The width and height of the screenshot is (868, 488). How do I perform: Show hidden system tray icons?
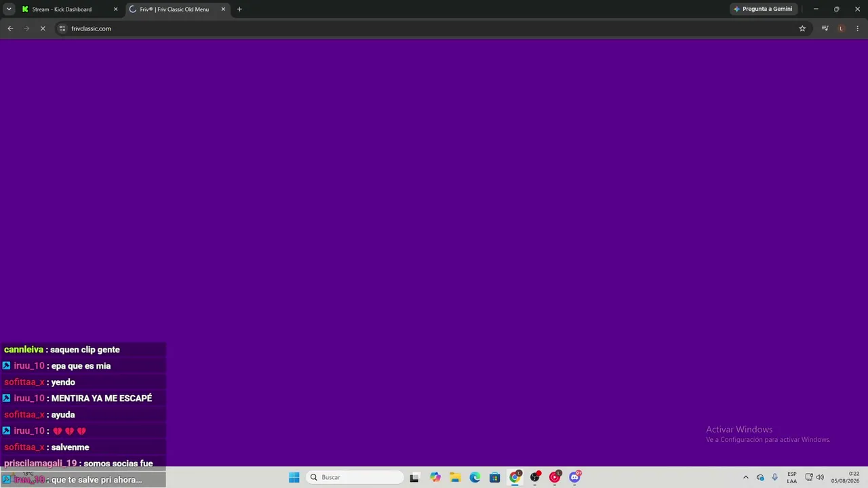click(746, 477)
